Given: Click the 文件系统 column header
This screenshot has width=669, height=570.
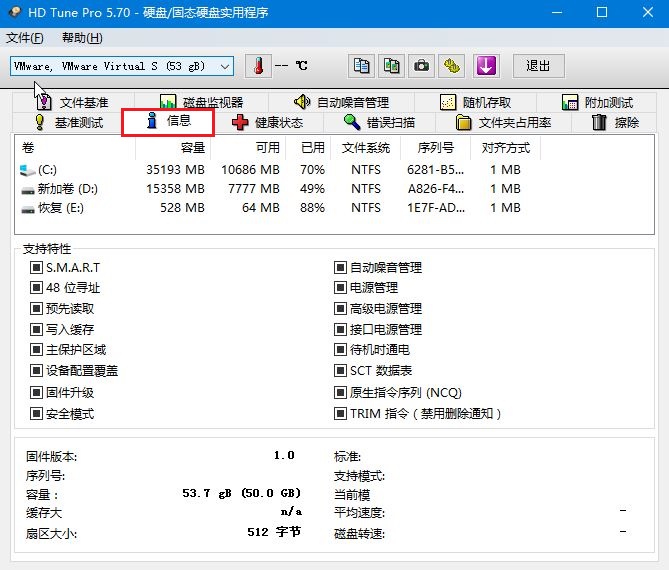Looking at the screenshot, I should [366, 148].
